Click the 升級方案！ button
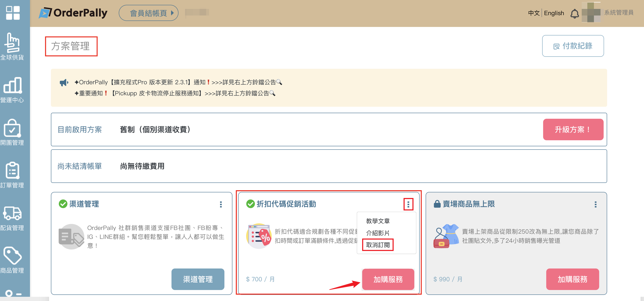The image size is (644, 301). point(573,129)
